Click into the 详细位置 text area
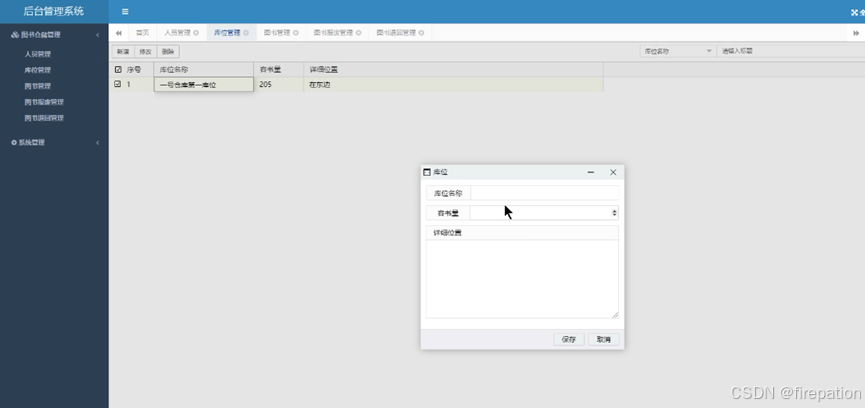This screenshot has height=408, width=865. (522, 279)
